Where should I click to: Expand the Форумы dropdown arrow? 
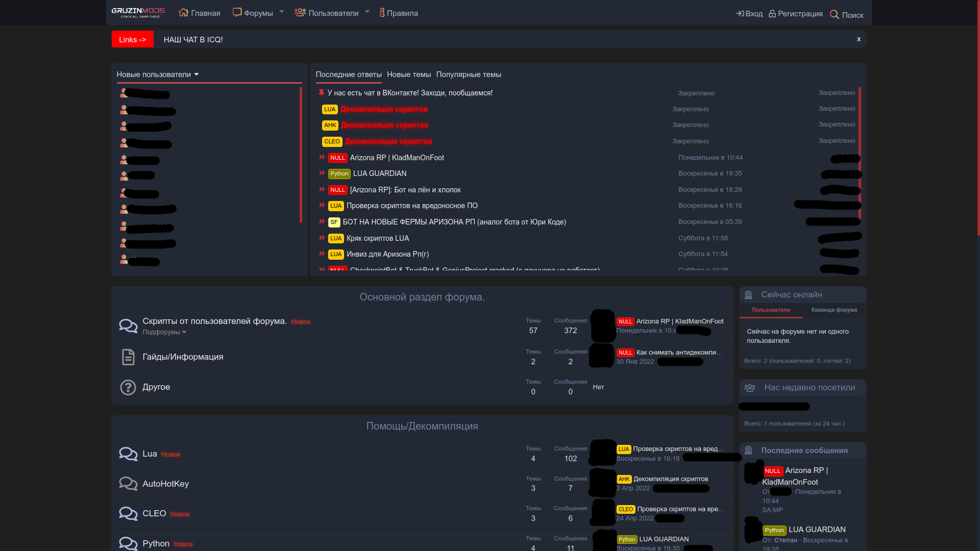[x=281, y=12]
